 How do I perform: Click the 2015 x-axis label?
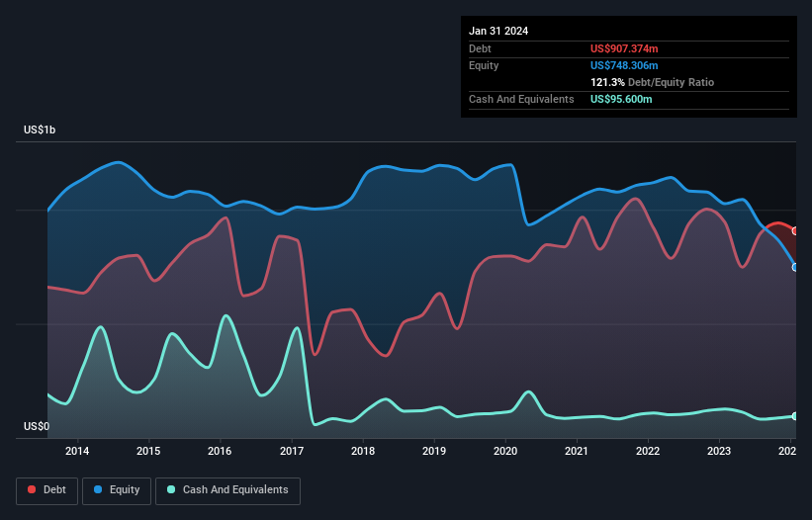148,451
